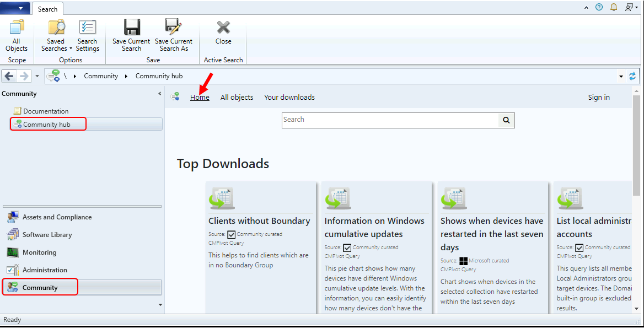Image resolution: width=644 pixels, height=328 pixels.
Task: Open the Saved Searches icon
Action: point(56,26)
